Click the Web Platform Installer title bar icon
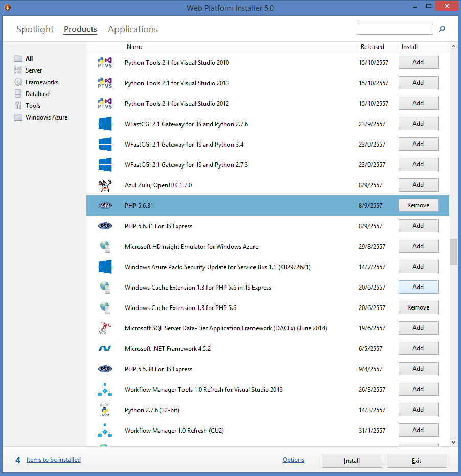Screen dimensions: 461x476 [x=8, y=7]
